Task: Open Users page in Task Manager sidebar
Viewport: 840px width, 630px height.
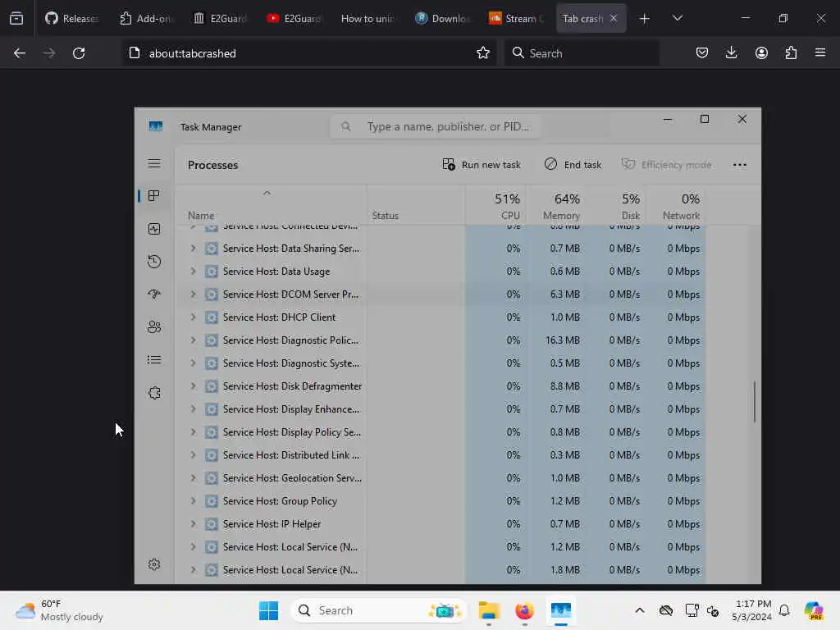Action: click(x=154, y=326)
